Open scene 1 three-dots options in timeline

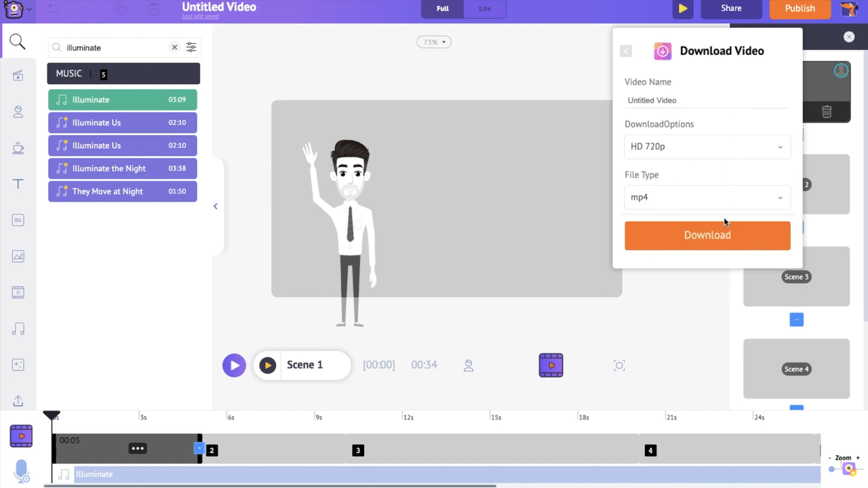138,449
